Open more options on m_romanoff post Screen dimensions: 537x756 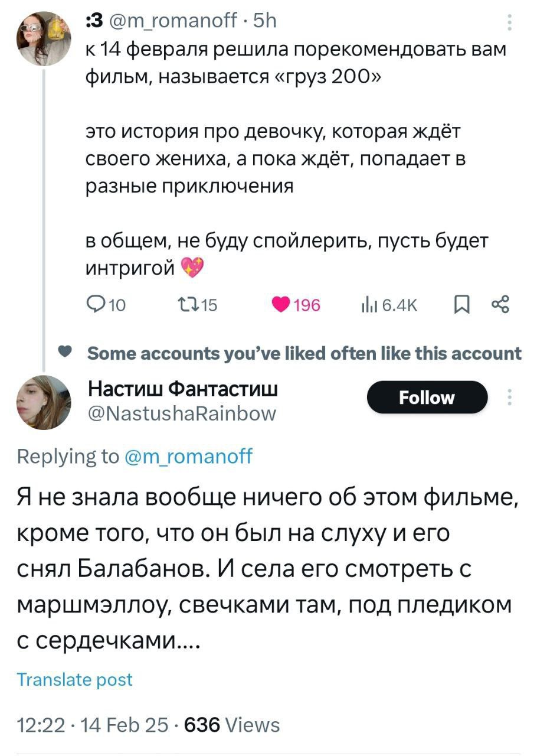coord(509,22)
